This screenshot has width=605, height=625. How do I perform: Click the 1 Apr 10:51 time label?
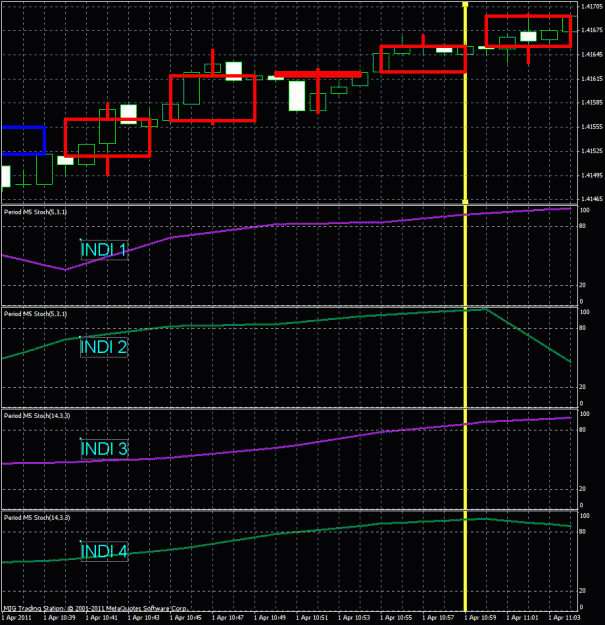[x=312, y=618]
